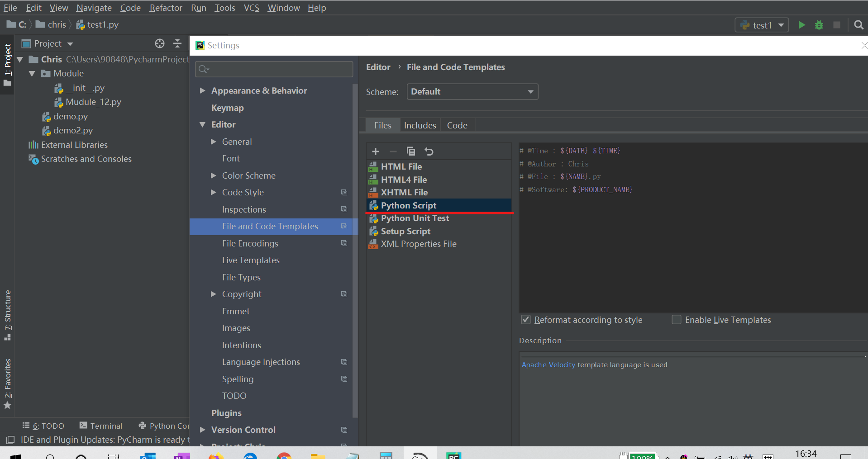This screenshot has width=868, height=459.
Task: Remove template with the minus icon
Action: (393, 151)
